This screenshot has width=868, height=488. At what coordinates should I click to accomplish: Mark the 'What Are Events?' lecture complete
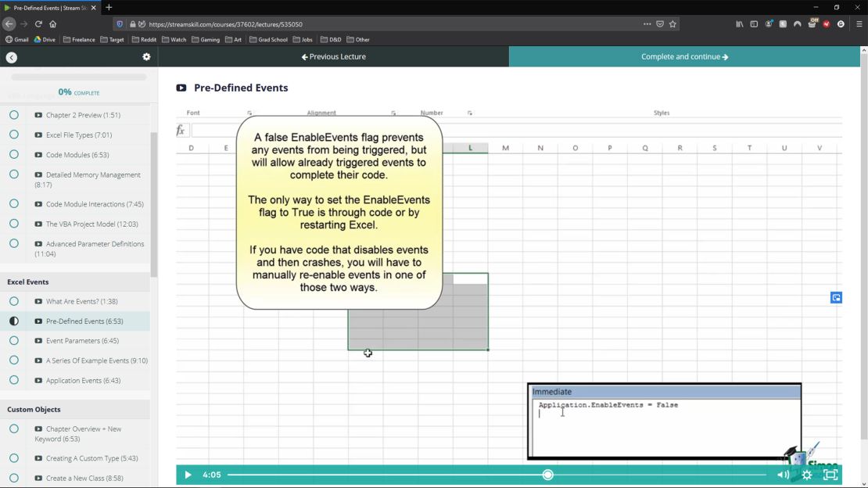(x=13, y=301)
